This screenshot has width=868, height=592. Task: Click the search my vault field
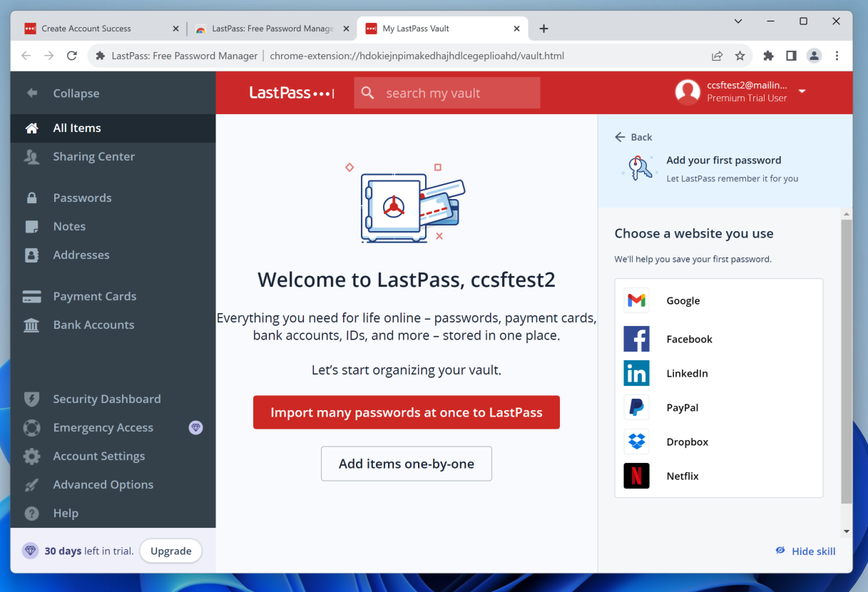pos(447,93)
